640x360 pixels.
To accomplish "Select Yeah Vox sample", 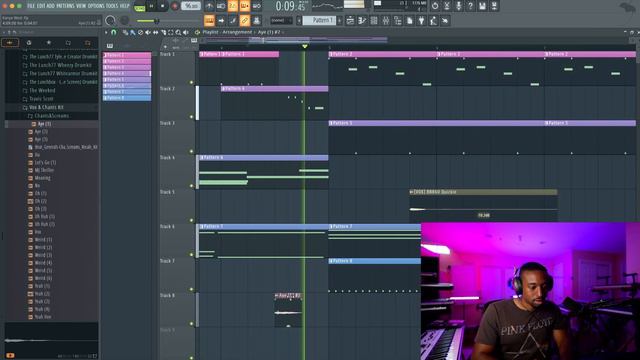I will (x=42, y=317).
